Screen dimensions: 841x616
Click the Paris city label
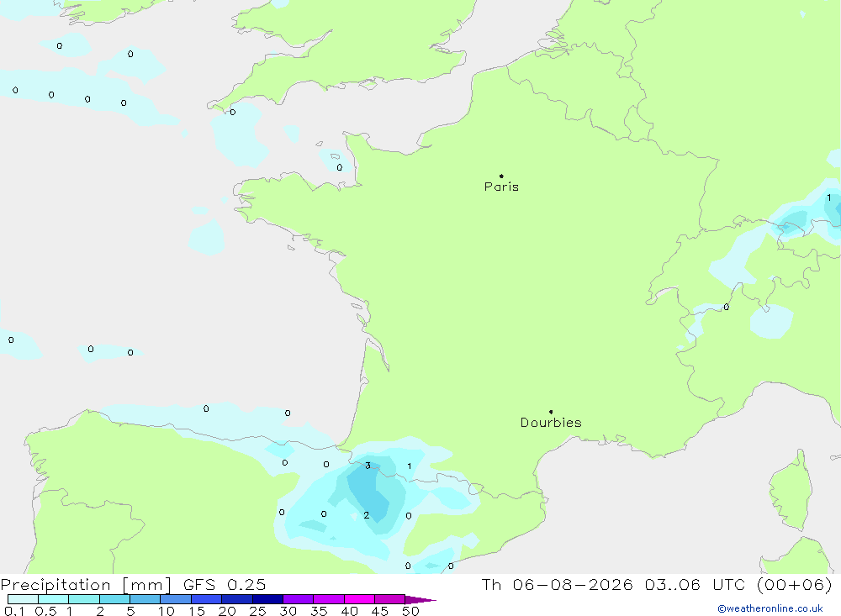(501, 187)
